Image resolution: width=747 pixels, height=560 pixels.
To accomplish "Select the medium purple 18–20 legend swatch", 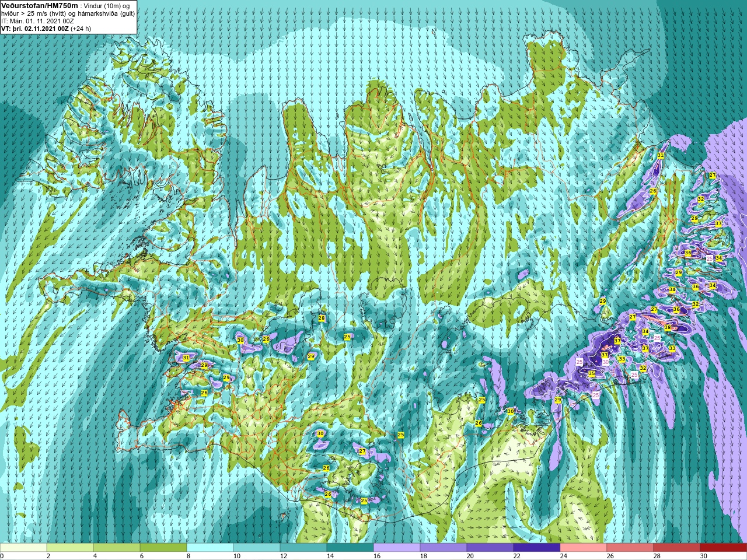I will [x=444, y=548].
